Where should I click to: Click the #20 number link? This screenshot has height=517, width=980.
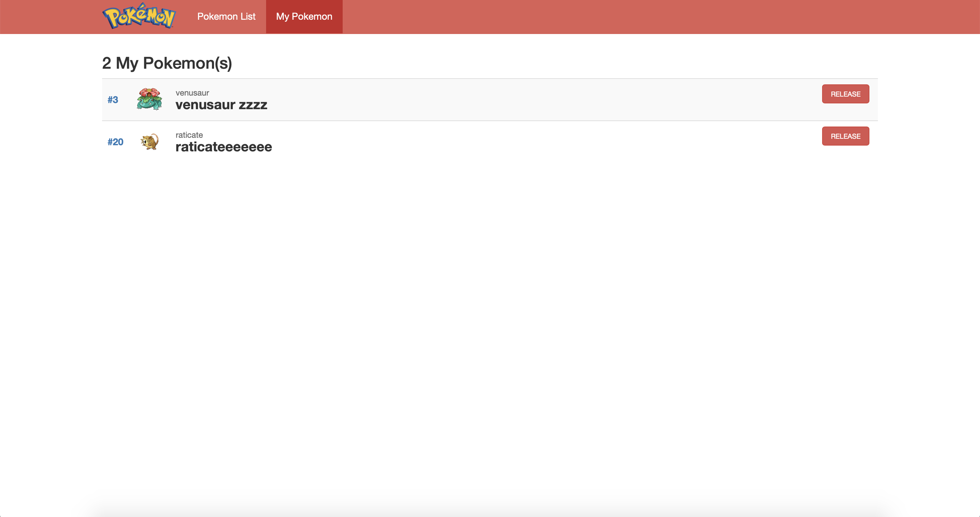pos(115,142)
